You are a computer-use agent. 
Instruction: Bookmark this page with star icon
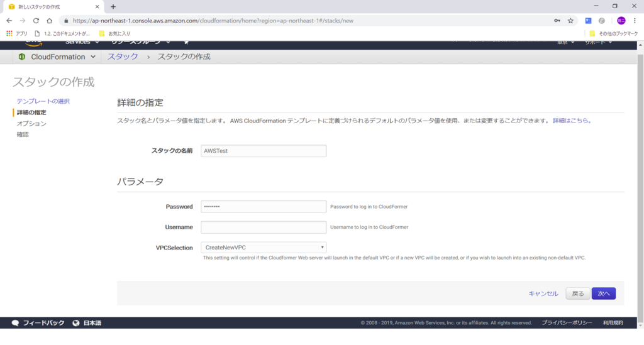coord(570,21)
